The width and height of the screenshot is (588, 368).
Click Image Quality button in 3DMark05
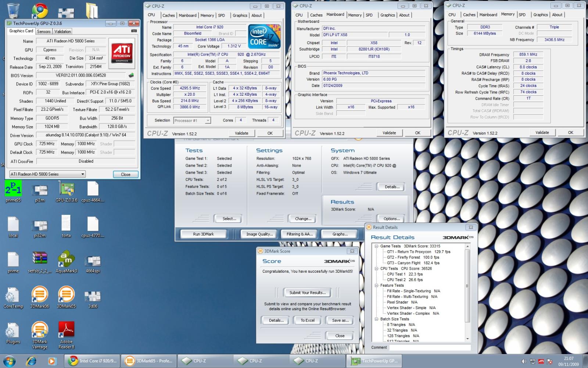click(x=259, y=234)
